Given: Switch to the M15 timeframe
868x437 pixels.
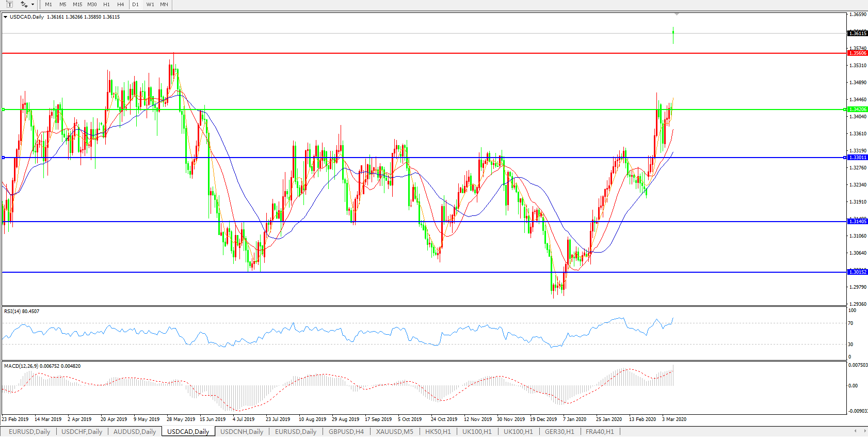Looking at the screenshot, I should click(x=77, y=5).
